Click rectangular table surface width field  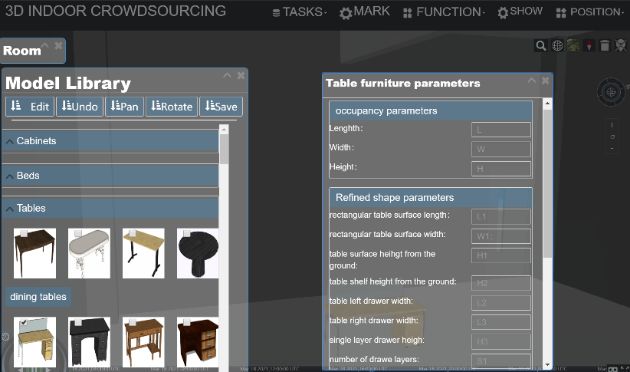click(501, 236)
